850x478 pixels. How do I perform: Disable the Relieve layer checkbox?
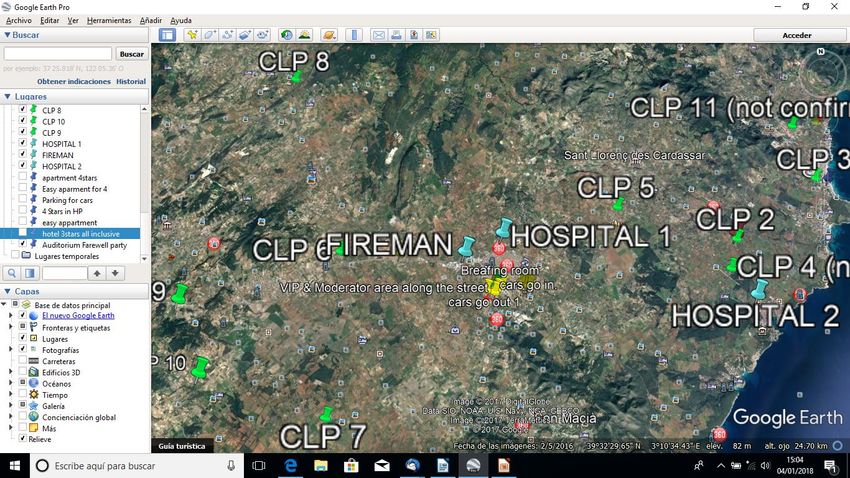[x=22, y=438]
